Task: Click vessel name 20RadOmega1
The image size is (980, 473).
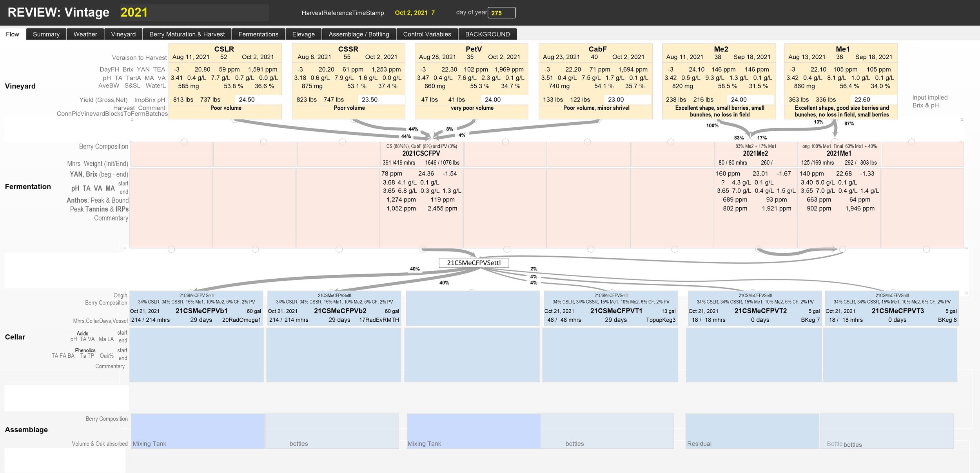Action: pos(241,320)
